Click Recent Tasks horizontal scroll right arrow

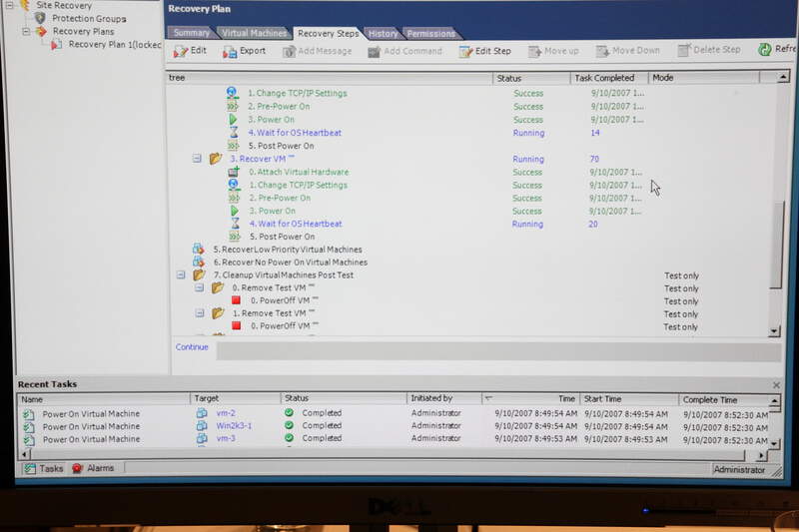coord(760,454)
